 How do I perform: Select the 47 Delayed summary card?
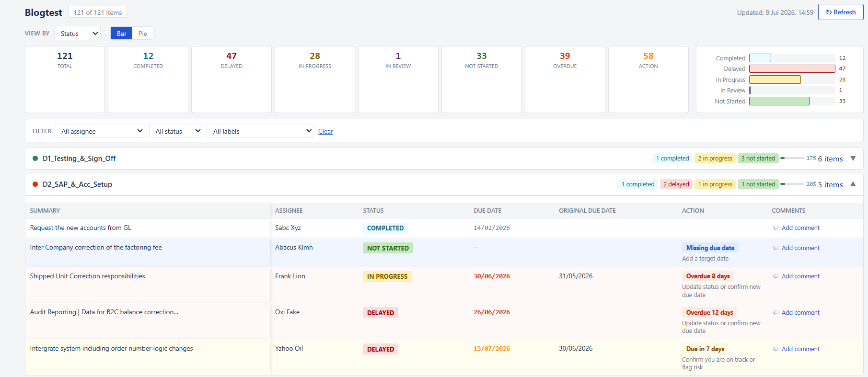[231, 80]
